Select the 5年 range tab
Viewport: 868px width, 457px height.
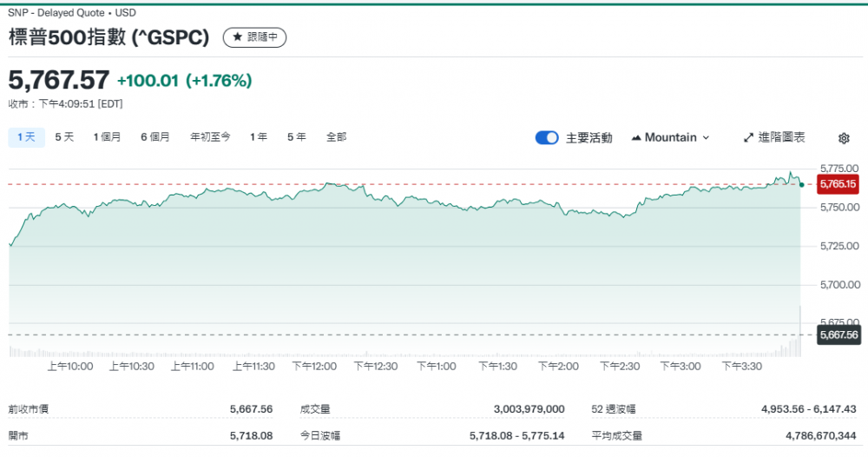pos(296,136)
